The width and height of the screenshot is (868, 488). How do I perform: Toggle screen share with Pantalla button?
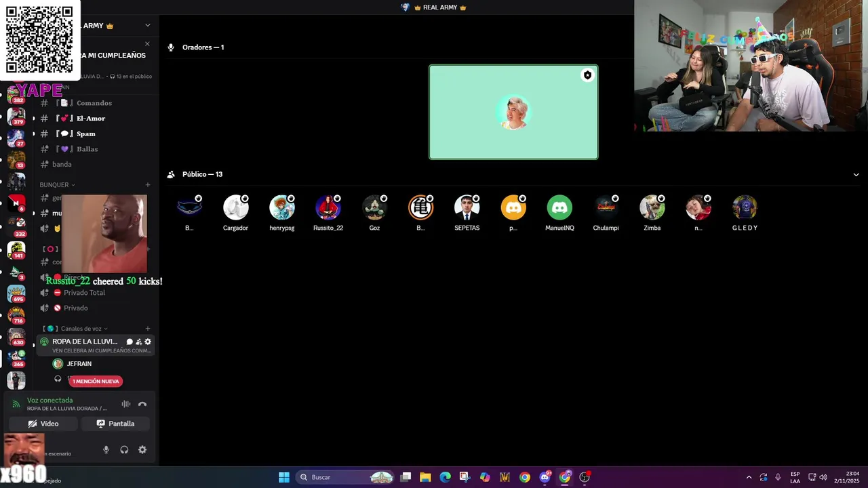pyautogui.click(x=115, y=424)
